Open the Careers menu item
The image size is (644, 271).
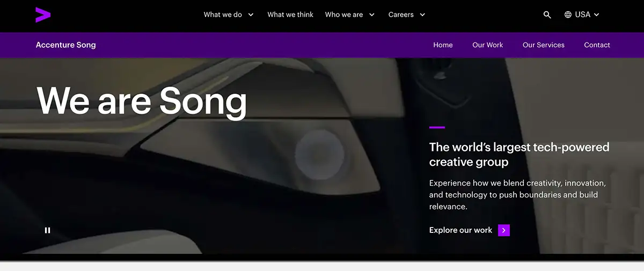(401, 15)
